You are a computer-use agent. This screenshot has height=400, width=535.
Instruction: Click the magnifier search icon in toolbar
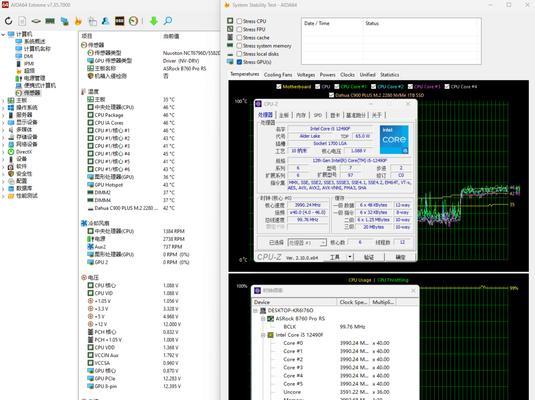pyautogui.click(x=168, y=21)
